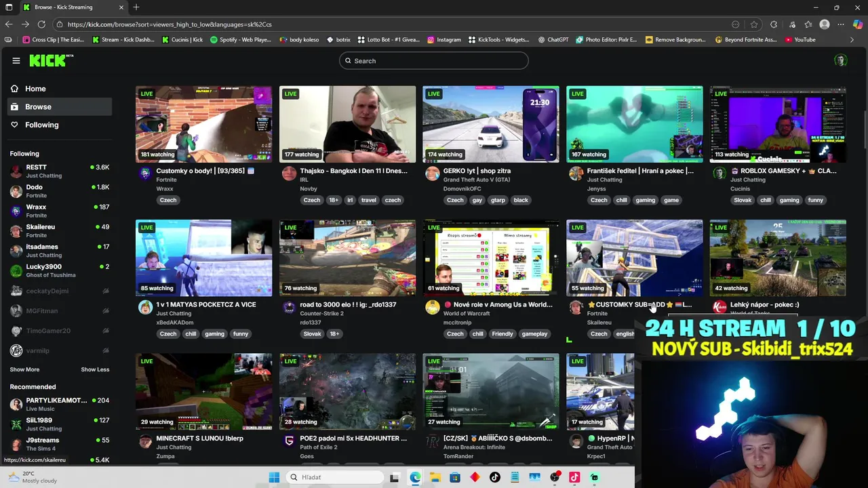
Task: Open the Spotify Web Player bookmark
Action: [x=241, y=40]
